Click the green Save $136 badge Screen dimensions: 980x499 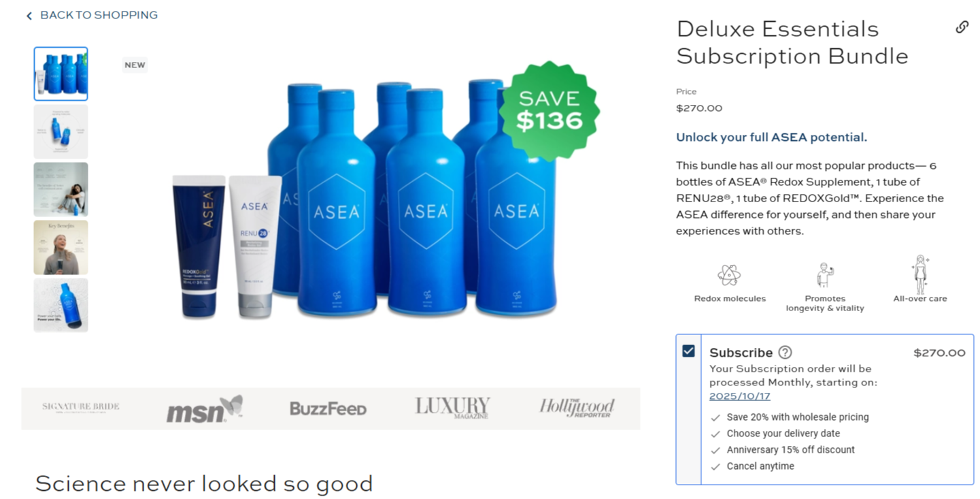click(550, 111)
